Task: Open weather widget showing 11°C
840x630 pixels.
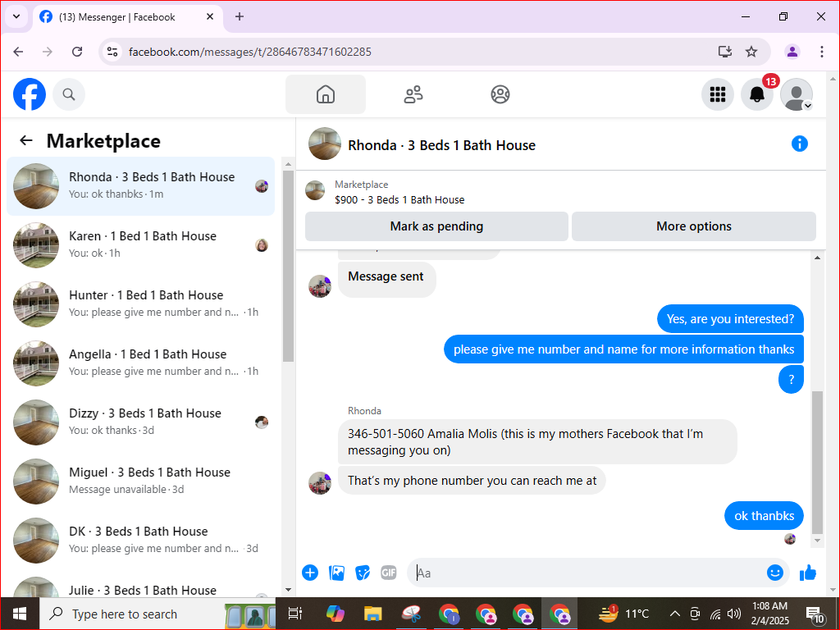Action: click(x=624, y=614)
